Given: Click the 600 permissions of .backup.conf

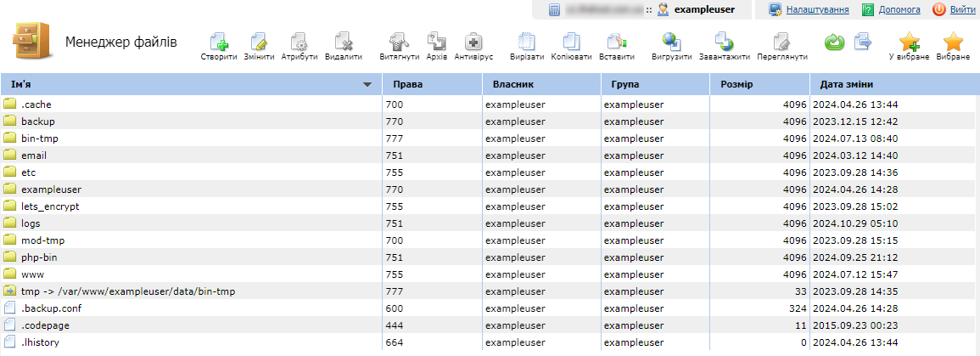Looking at the screenshot, I should pyautogui.click(x=395, y=308).
